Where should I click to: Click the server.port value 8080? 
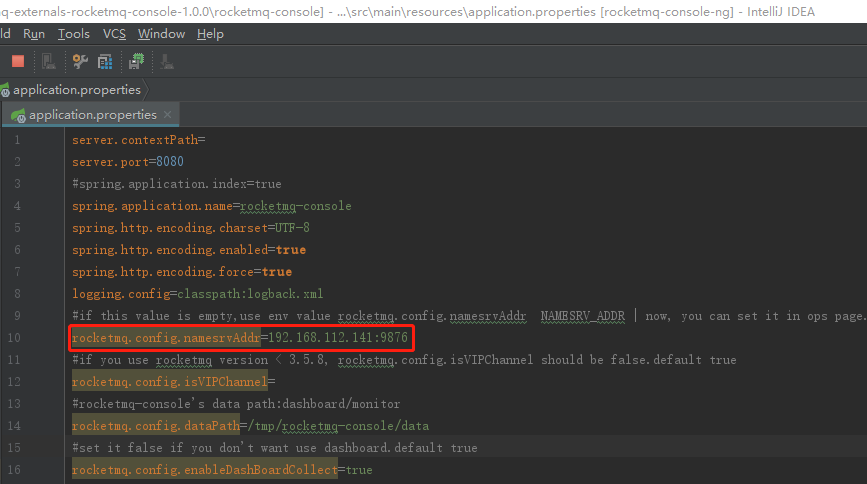[x=170, y=162]
